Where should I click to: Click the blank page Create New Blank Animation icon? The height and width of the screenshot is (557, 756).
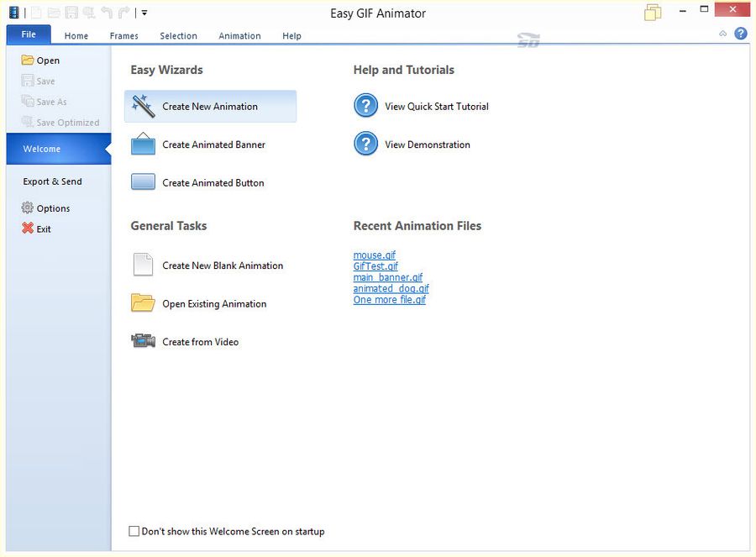pos(143,265)
